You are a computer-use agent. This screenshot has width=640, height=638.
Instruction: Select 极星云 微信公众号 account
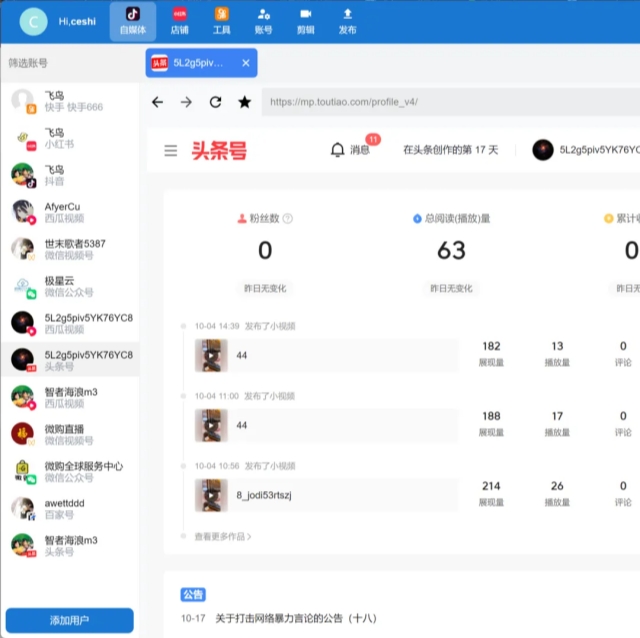(69, 287)
